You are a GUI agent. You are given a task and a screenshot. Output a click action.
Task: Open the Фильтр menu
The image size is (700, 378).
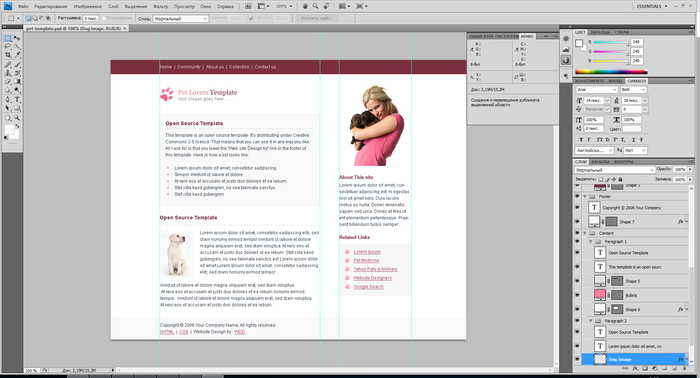[160, 7]
